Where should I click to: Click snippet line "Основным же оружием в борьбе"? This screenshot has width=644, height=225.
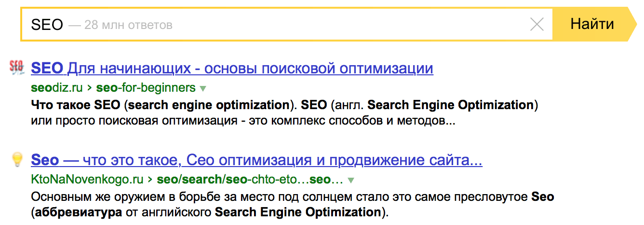tap(292, 197)
